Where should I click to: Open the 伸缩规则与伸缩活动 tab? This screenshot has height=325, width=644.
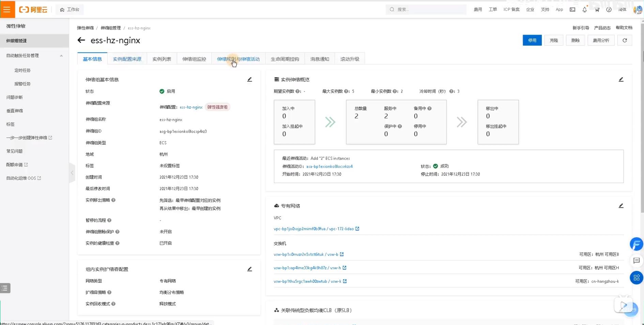[238, 59]
